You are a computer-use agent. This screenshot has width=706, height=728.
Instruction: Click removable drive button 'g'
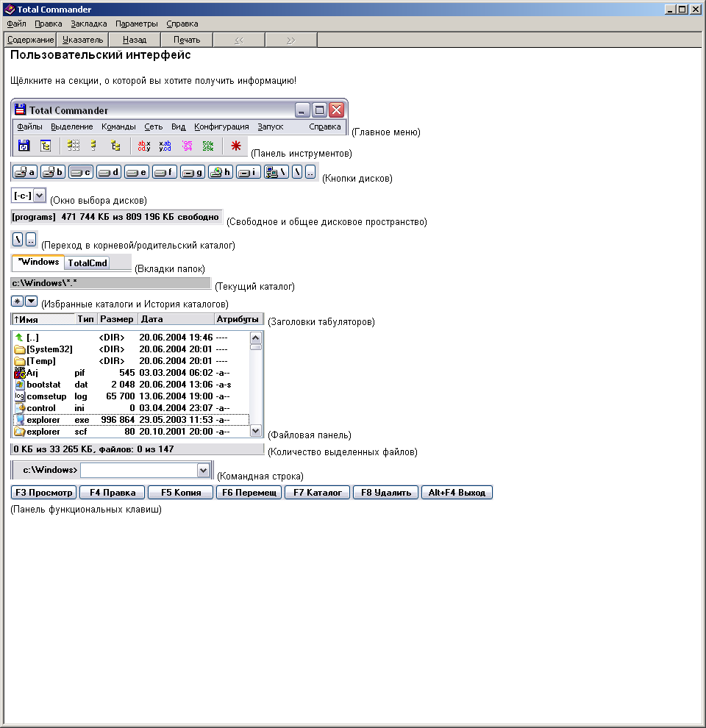[x=192, y=172]
